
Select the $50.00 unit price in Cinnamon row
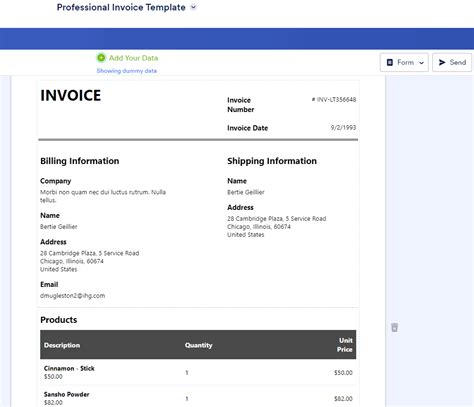[343, 373]
